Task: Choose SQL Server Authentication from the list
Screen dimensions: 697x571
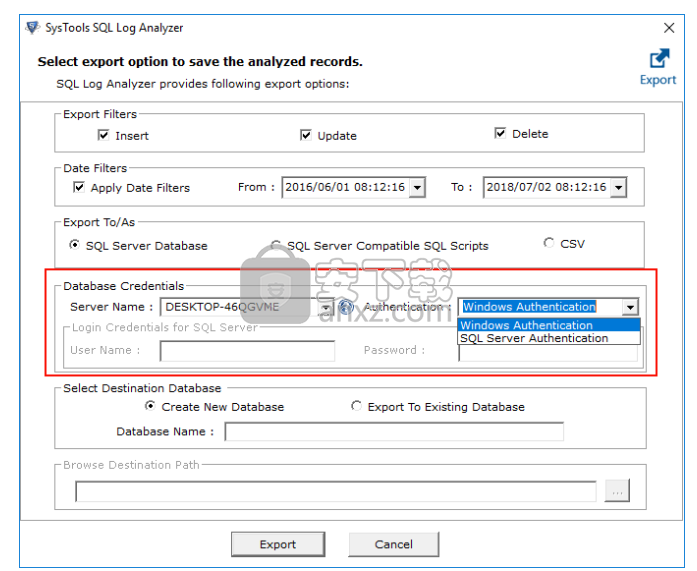Action: (549, 338)
